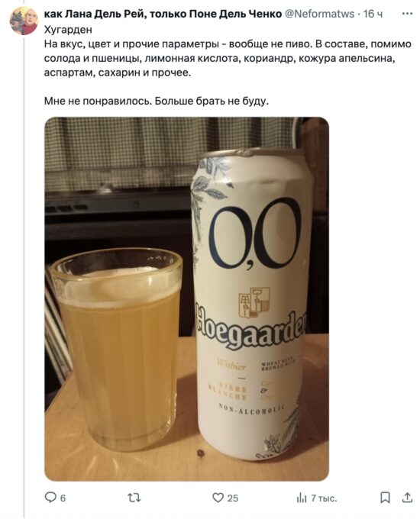Bookmark this tweet
420x519 pixels.
click(x=385, y=498)
